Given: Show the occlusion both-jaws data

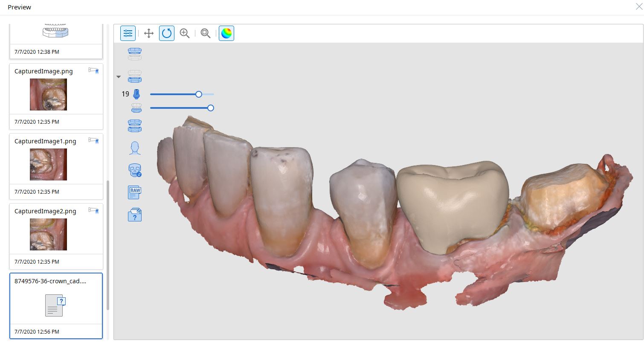Looking at the screenshot, I should tap(135, 126).
